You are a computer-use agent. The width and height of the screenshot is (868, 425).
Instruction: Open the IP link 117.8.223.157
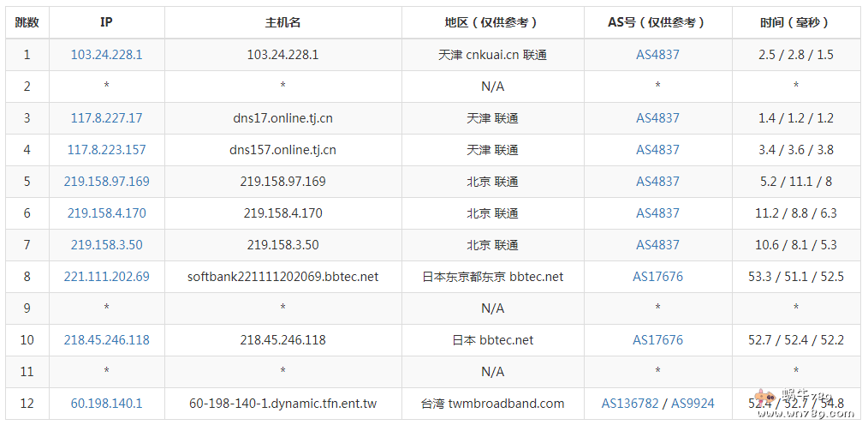click(x=106, y=150)
